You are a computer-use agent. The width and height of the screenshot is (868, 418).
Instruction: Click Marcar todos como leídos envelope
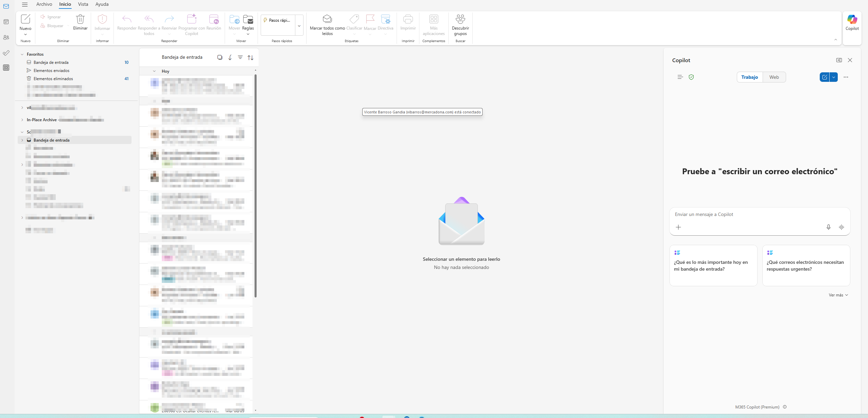(327, 25)
